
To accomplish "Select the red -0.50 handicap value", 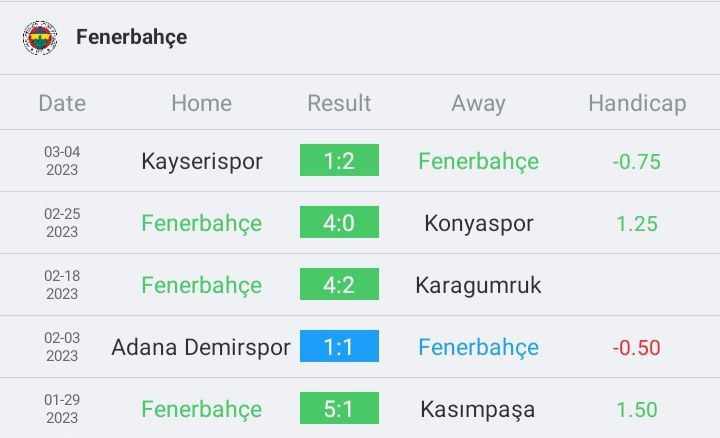I will (x=636, y=348).
